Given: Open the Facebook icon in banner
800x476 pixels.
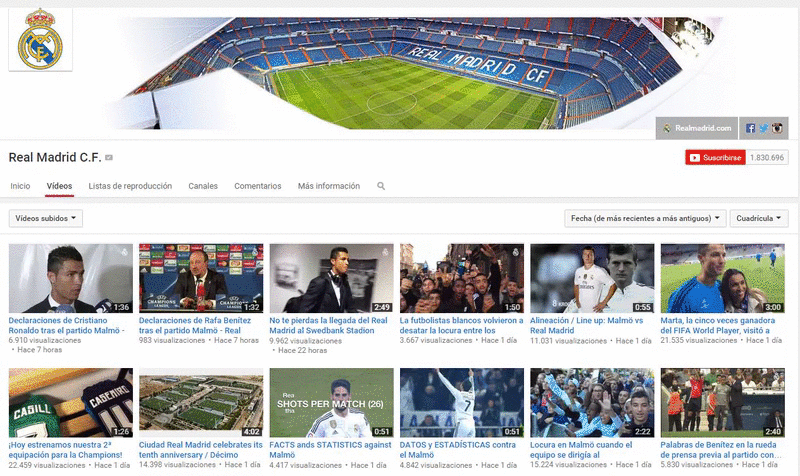Looking at the screenshot, I should click(750, 128).
